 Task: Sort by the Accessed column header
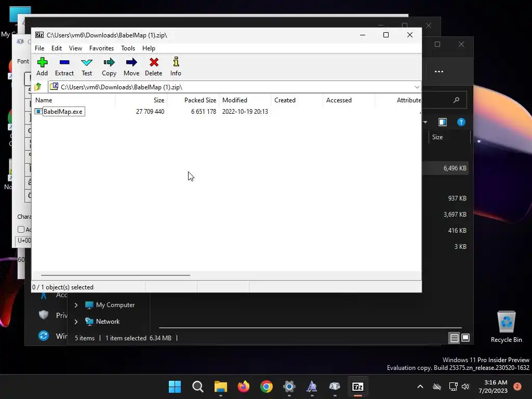[x=349, y=100]
